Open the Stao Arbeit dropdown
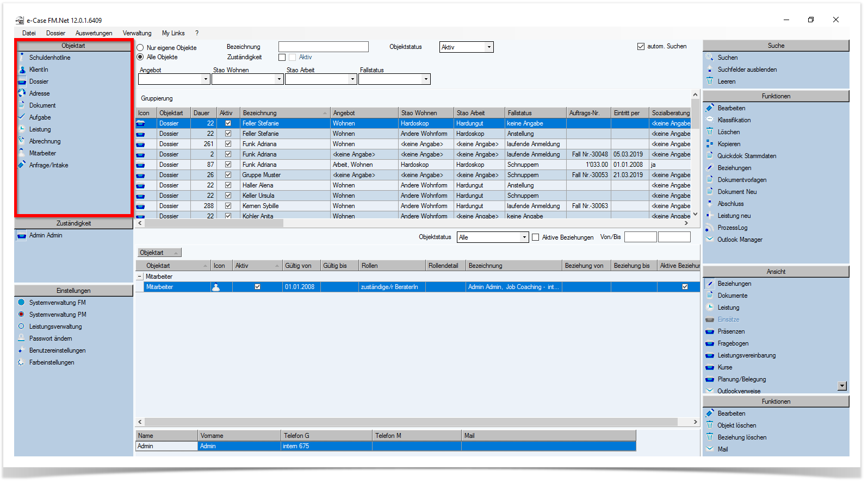868x483 pixels. coord(352,79)
